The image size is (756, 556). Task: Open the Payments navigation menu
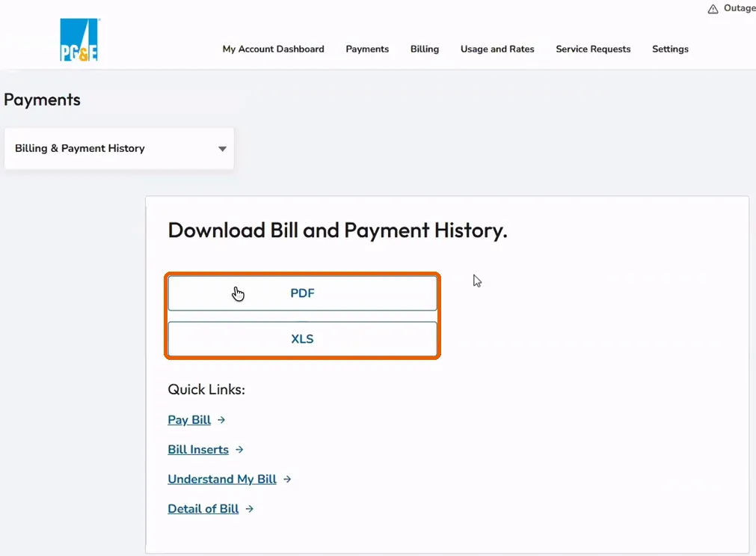[x=367, y=49]
